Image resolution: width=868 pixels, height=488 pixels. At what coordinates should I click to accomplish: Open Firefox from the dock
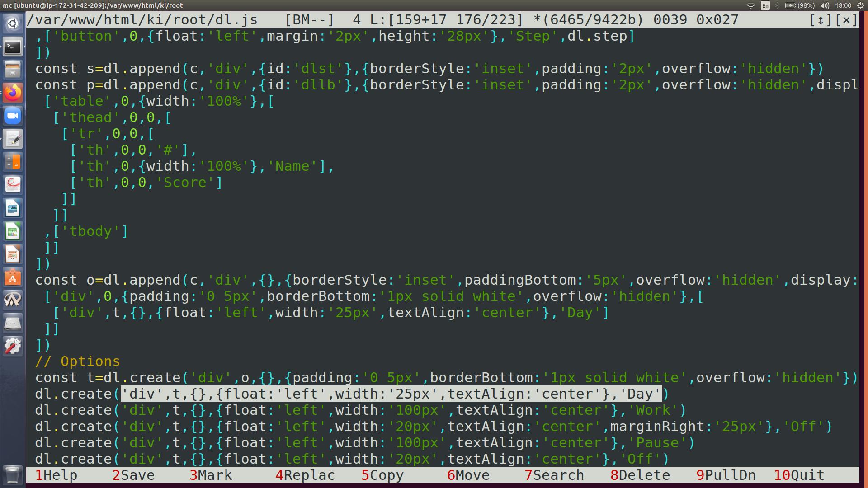point(13,93)
